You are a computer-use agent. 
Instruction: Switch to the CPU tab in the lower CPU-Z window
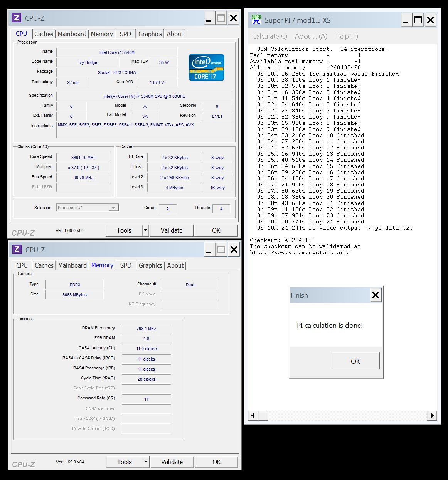22,265
